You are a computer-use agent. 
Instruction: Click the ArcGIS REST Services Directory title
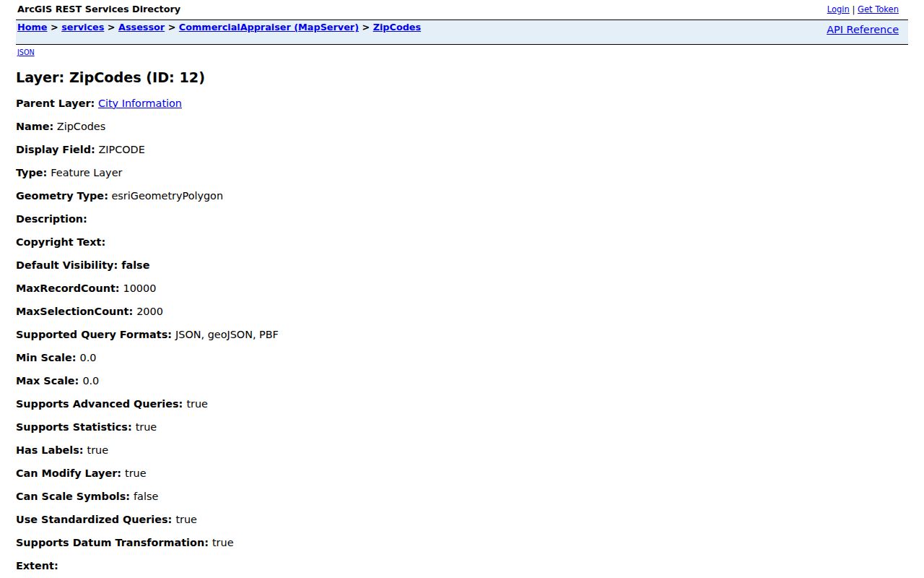pyautogui.click(x=99, y=9)
